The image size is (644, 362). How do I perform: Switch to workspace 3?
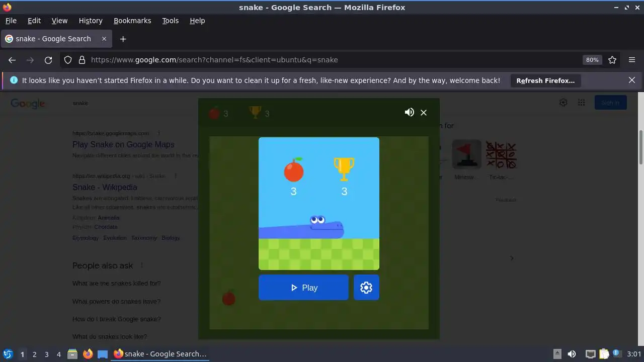(46, 354)
